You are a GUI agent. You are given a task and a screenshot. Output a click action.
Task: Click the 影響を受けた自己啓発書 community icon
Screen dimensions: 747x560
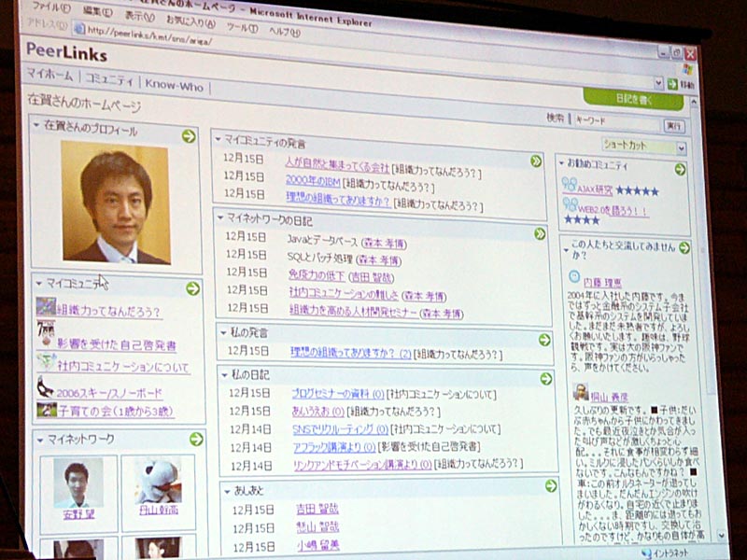click(x=46, y=333)
